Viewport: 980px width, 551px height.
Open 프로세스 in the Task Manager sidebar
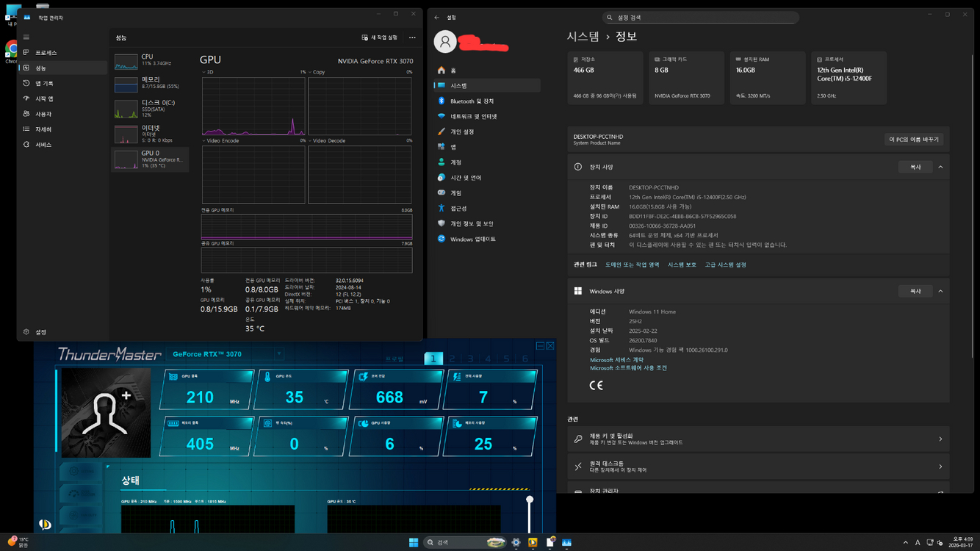tap(46, 52)
